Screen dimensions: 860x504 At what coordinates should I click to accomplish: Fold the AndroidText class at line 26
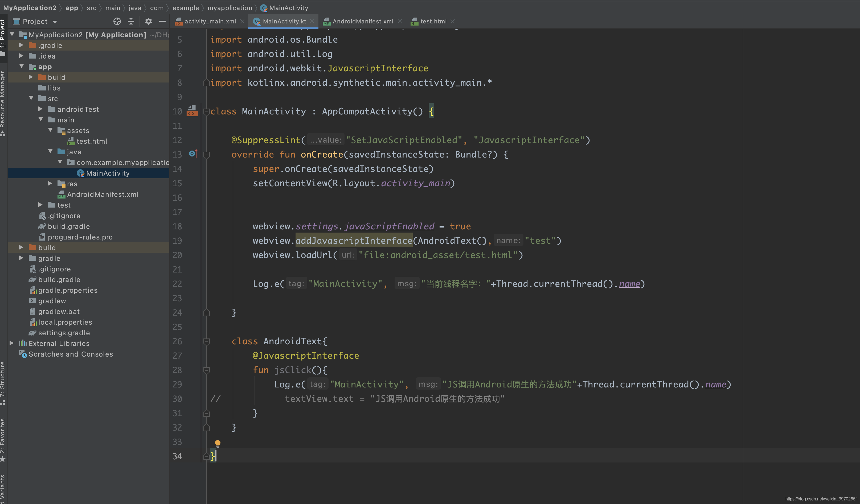pyautogui.click(x=206, y=342)
